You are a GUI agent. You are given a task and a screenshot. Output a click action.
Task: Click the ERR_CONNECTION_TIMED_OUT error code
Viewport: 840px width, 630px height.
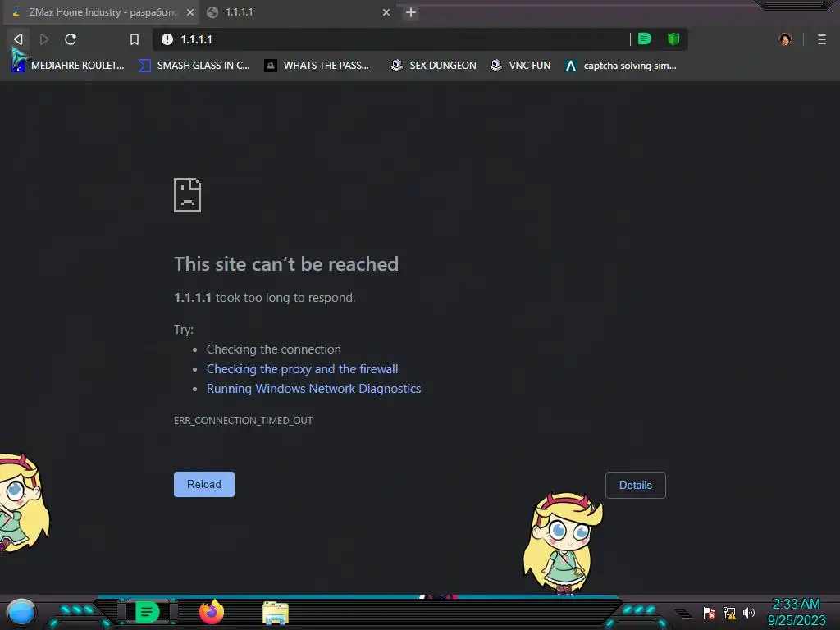[x=243, y=421]
